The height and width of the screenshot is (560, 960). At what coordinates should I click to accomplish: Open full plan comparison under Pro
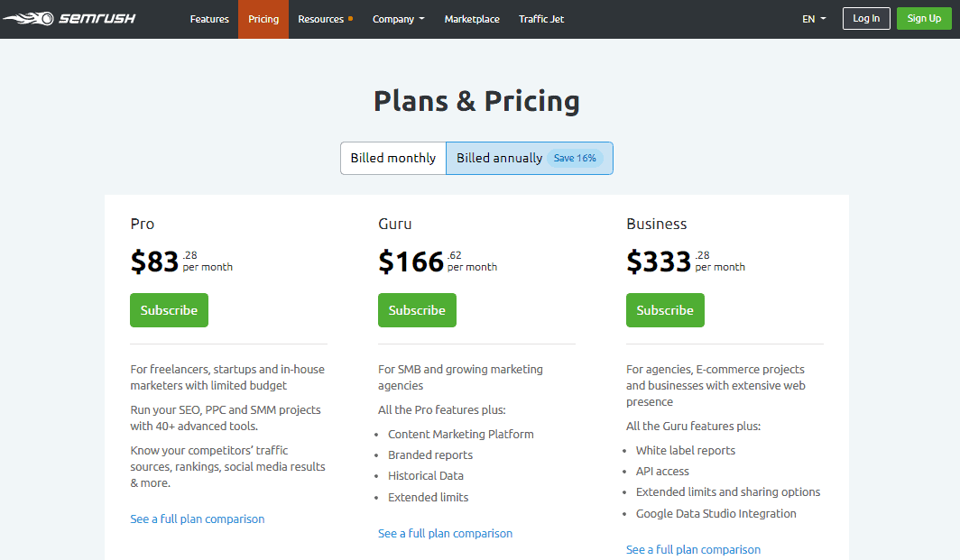pyautogui.click(x=198, y=519)
